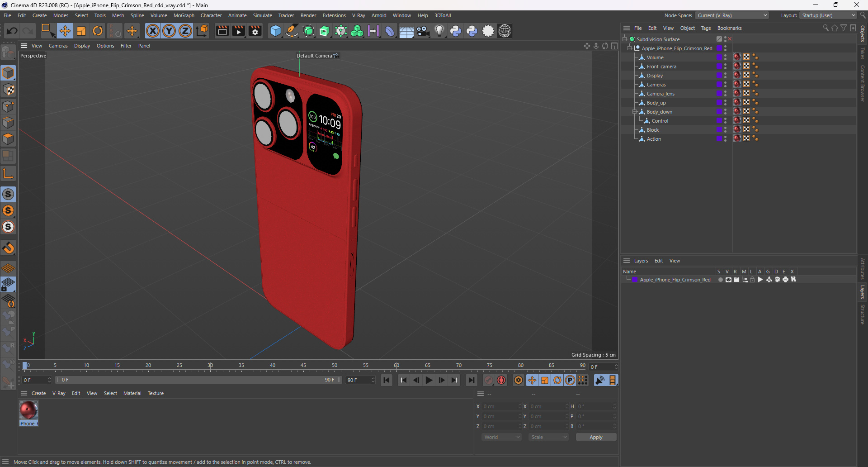Click the X position input field
The height and width of the screenshot is (467, 868).
[502, 406]
